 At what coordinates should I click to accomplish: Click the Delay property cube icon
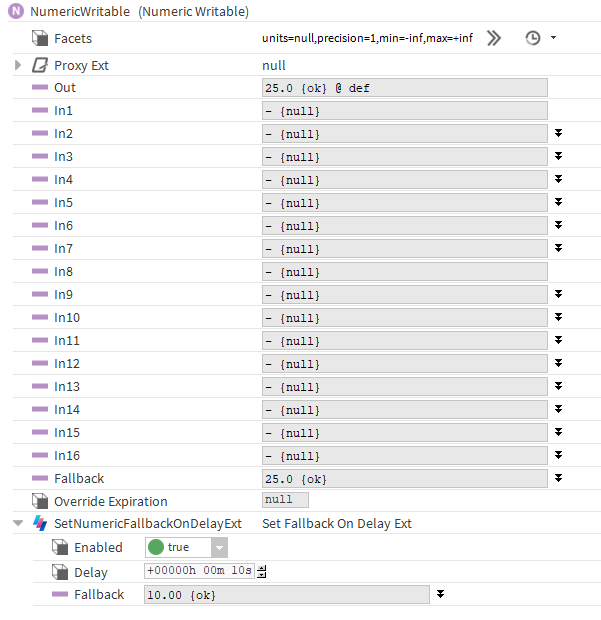60,572
